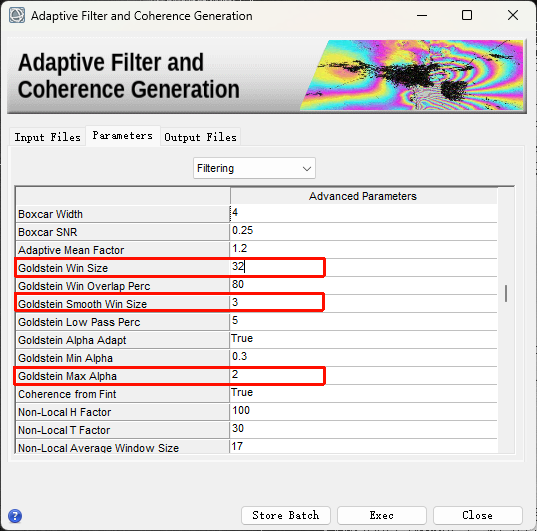Open the Filtering dropdown menu
The image size is (537, 531).
pos(254,168)
